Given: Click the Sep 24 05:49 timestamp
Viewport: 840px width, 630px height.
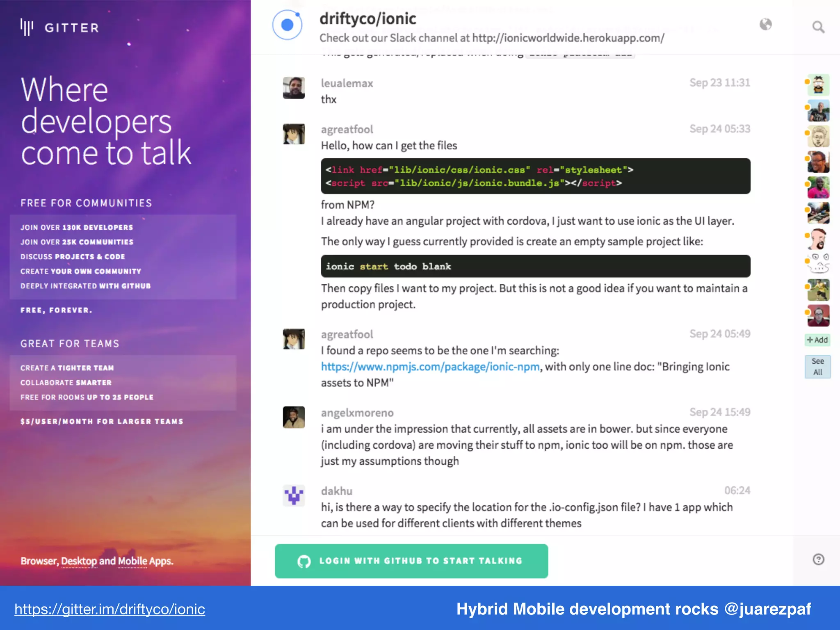Looking at the screenshot, I should (x=720, y=334).
